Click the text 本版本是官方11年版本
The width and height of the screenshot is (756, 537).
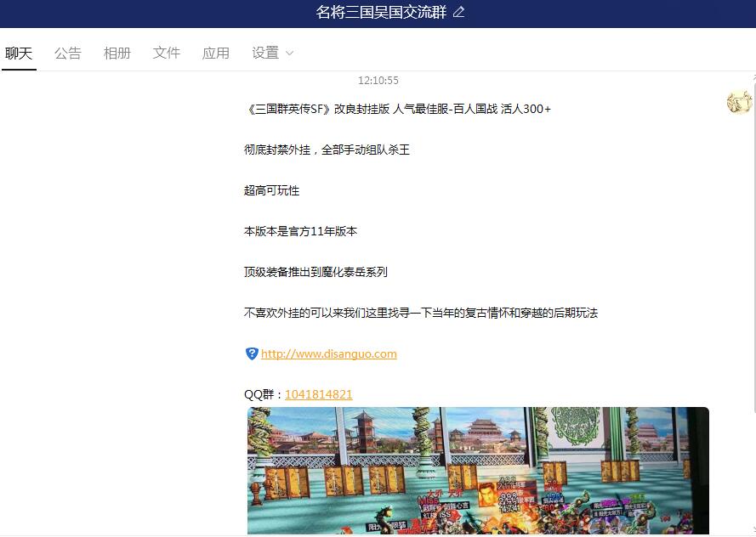click(x=300, y=232)
